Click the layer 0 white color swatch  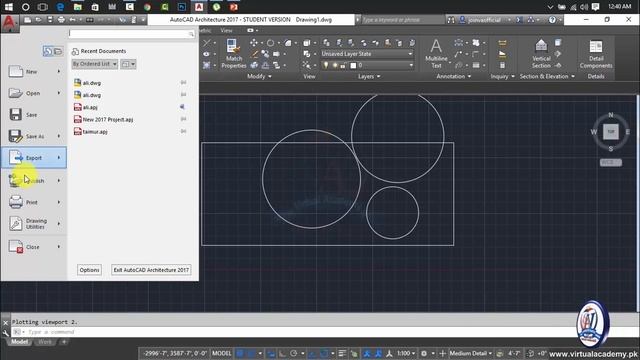tap(353, 65)
